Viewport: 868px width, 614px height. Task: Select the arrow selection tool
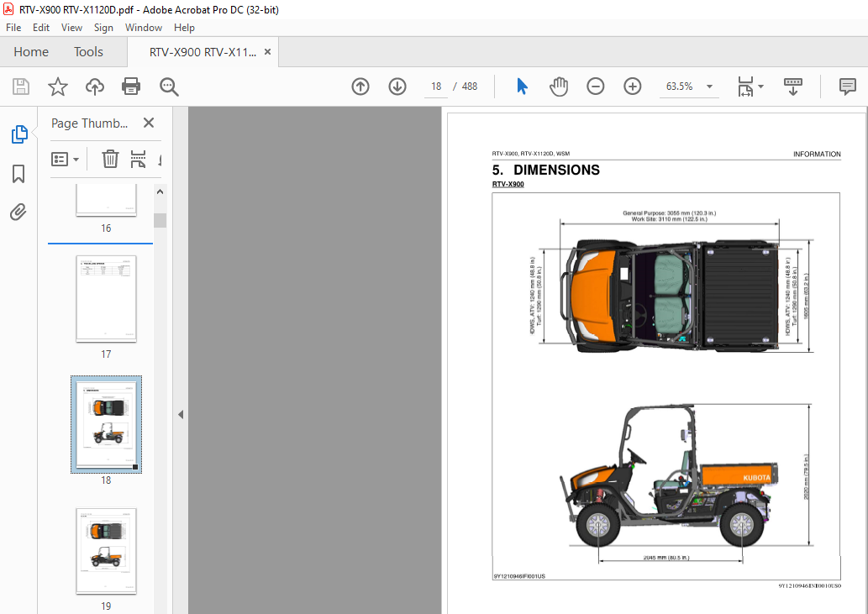point(522,87)
